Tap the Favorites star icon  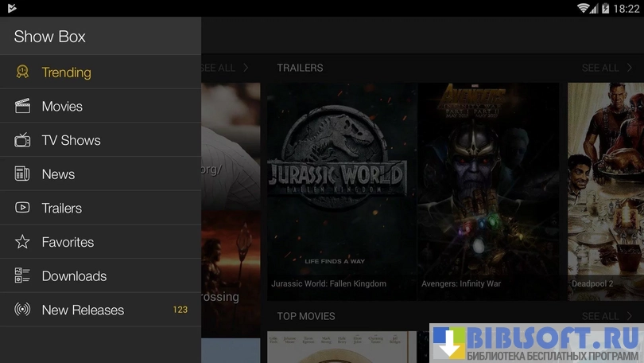22,242
